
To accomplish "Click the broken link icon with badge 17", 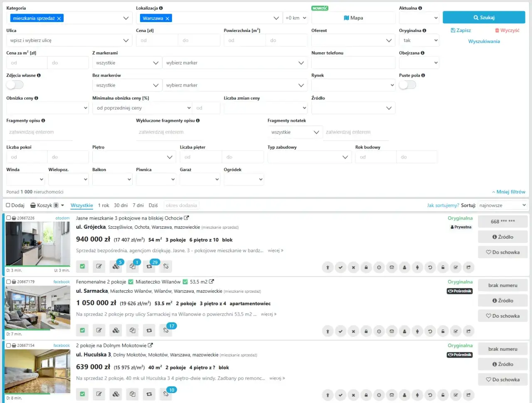I will click(x=166, y=330).
